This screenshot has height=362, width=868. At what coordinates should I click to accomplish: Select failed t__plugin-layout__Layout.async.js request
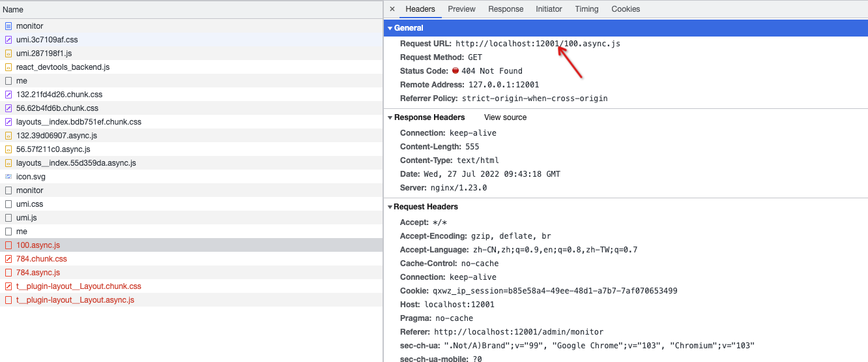(191, 300)
